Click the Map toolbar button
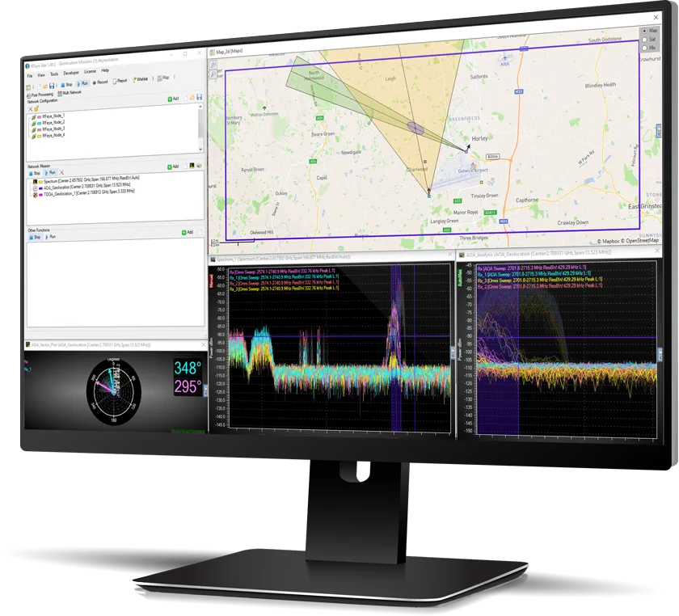The height and width of the screenshot is (616, 679). click(x=163, y=78)
